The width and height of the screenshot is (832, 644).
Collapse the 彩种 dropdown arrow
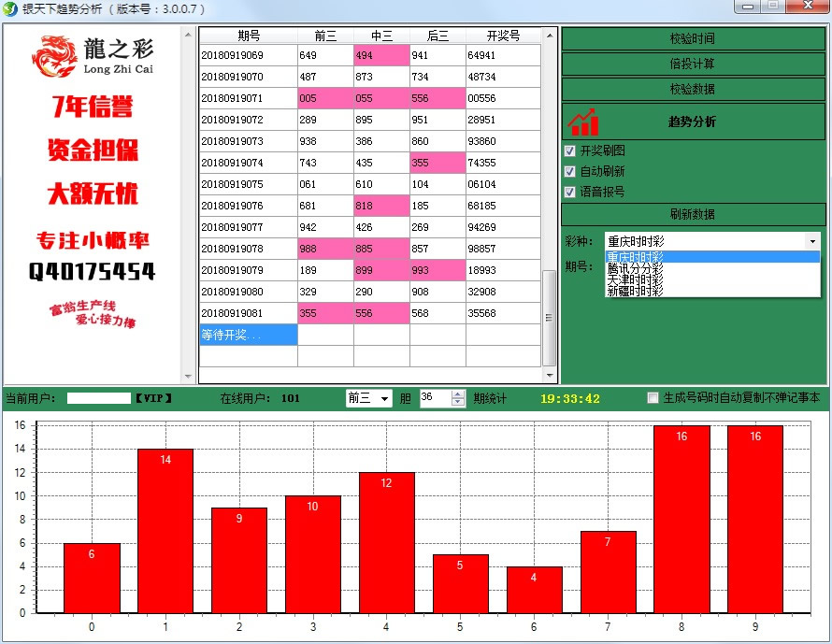pyautogui.click(x=811, y=241)
